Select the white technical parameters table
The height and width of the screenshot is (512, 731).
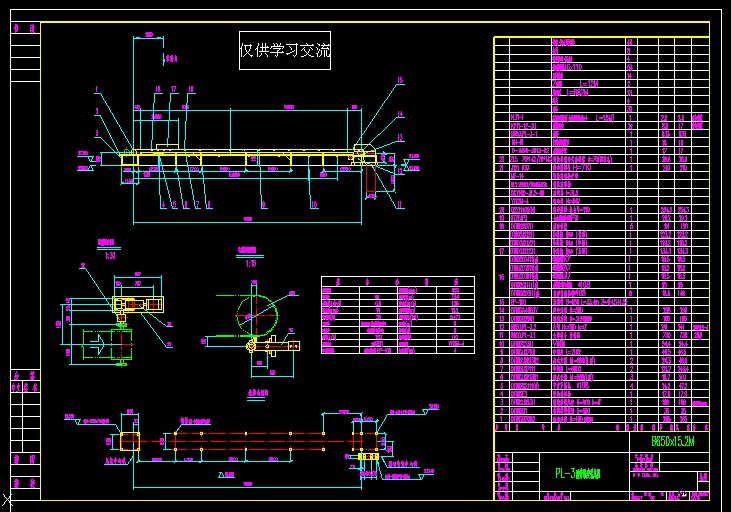(x=397, y=315)
